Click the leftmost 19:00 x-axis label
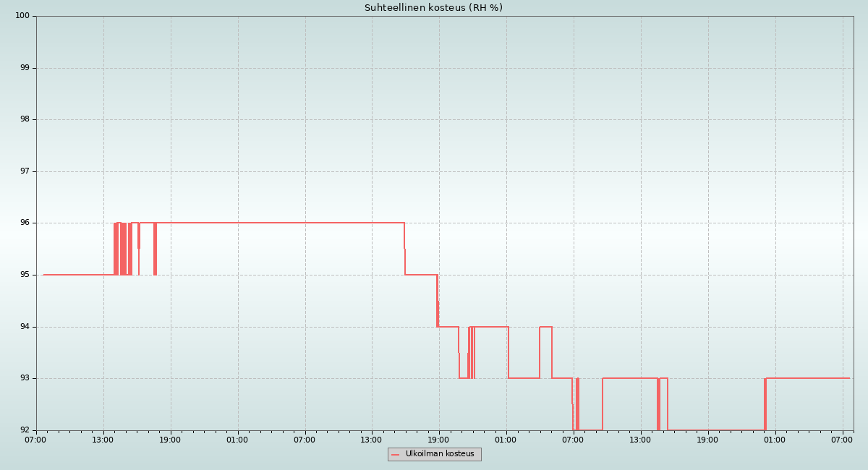 (x=170, y=440)
